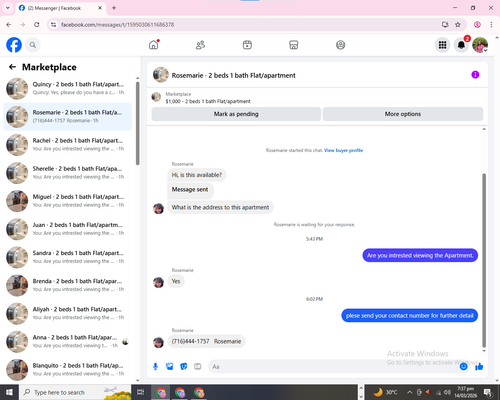The width and height of the screenshot is (500, 400).
Task: Open Sherelle conversation
Action: click(x=68, y=173)
